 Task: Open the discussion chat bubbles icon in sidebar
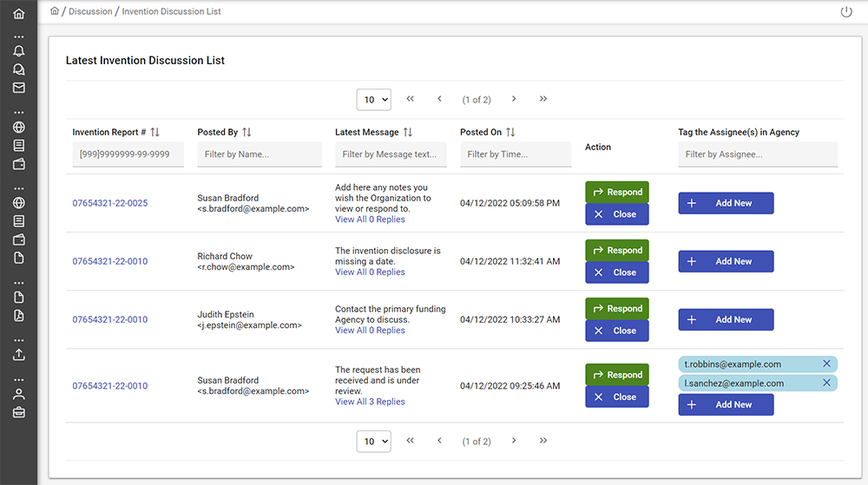[x=18, y=69]
